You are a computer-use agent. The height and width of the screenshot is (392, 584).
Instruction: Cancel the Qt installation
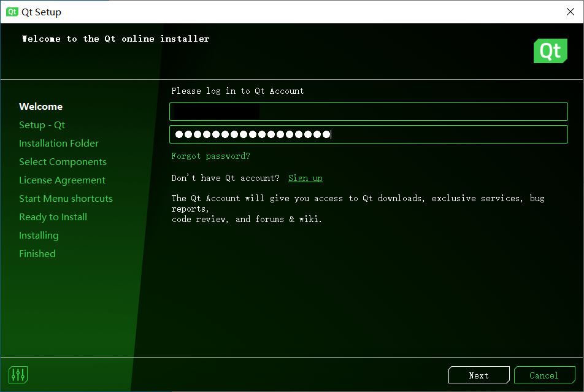(544, 375)
